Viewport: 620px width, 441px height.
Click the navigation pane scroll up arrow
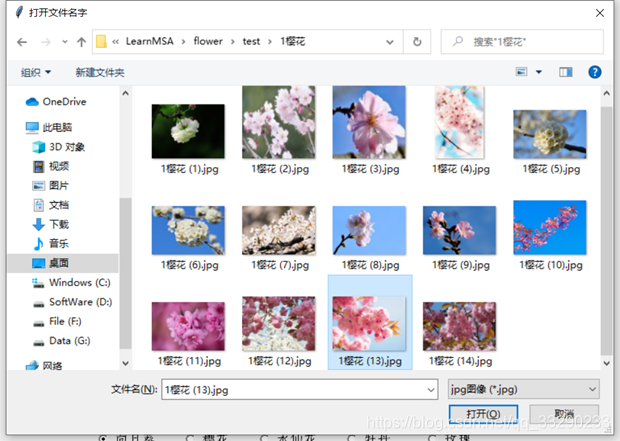[x=125, y=93]
